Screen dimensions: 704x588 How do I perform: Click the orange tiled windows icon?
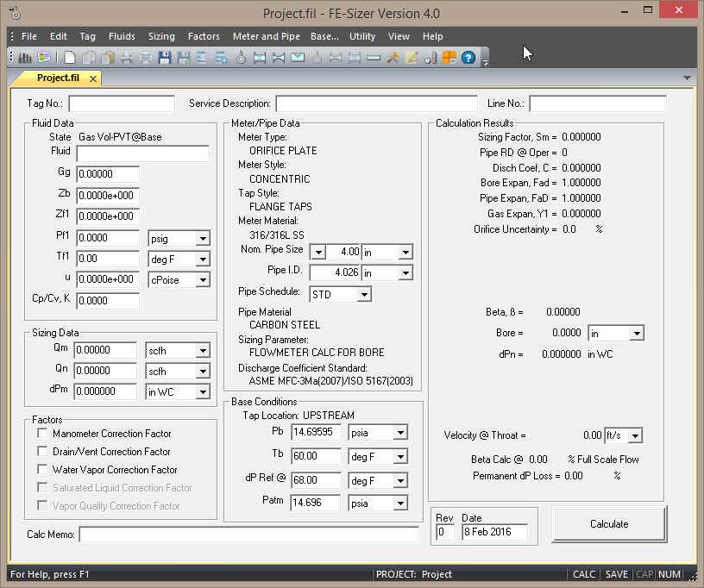[x=449, y=58]
